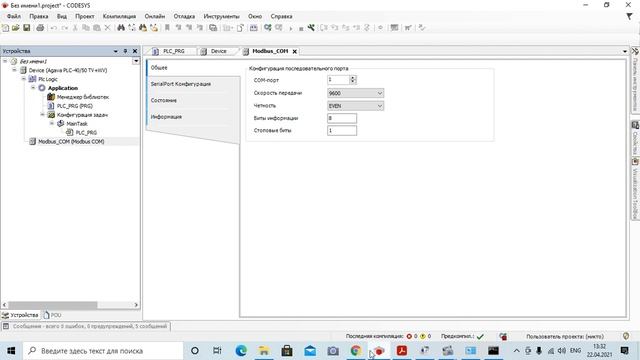Click the Login gear toolbar icon
The width and height of the screenshot is (640, 360).
click(268, 28)
